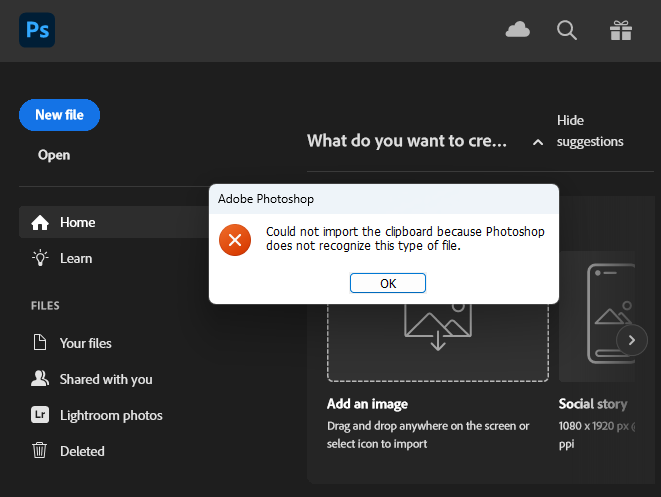Click the Photoshop Ps logo icon

(x=37, y=30)
